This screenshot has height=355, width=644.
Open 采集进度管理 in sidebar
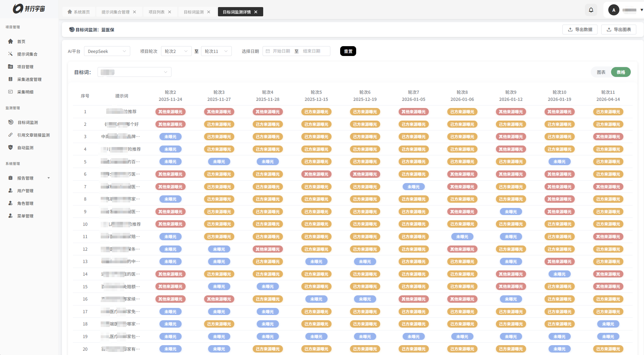[29, 79]
